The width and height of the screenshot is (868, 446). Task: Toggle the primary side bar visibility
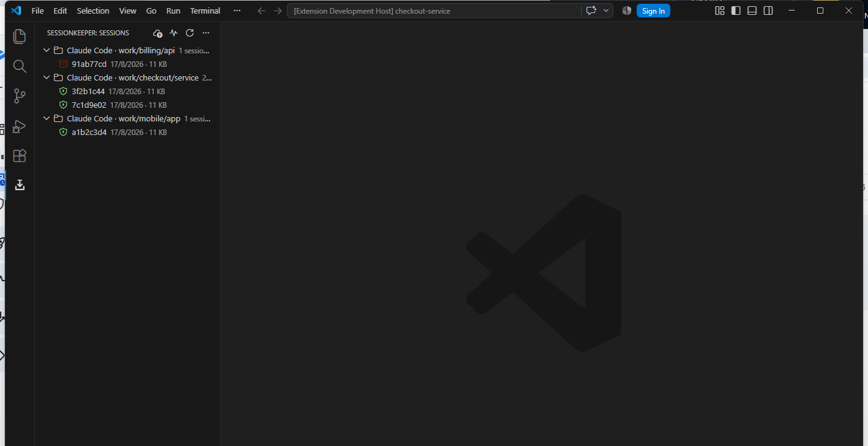click(736, 11)
